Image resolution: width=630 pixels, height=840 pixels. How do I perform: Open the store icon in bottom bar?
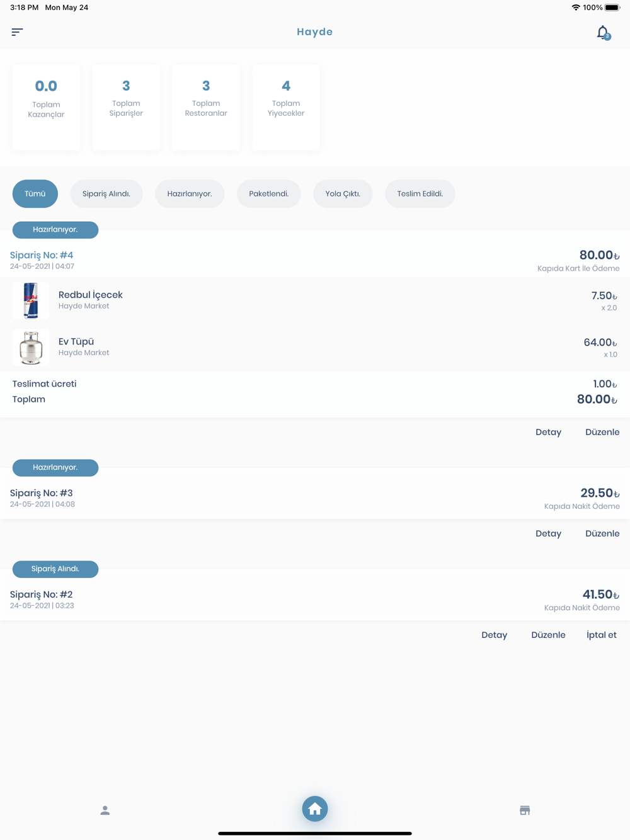click(525, 810)
